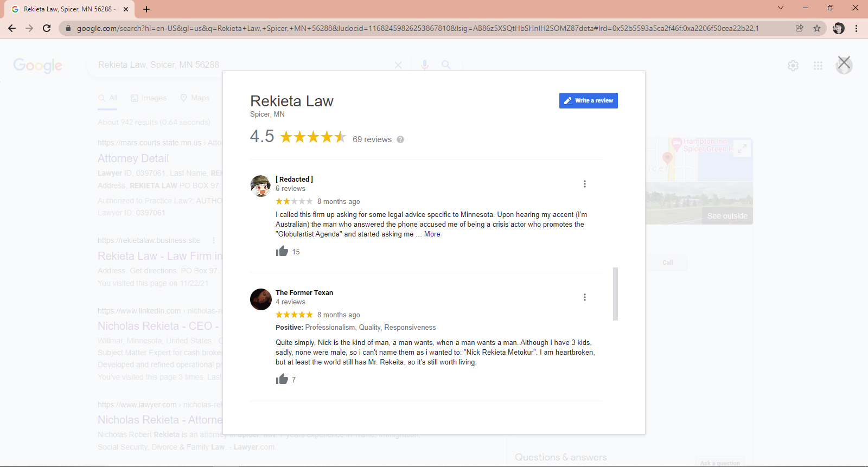Click the reviews dialog scrollbar
Viewport: 868px width, 467px height.
pos(615,293)
